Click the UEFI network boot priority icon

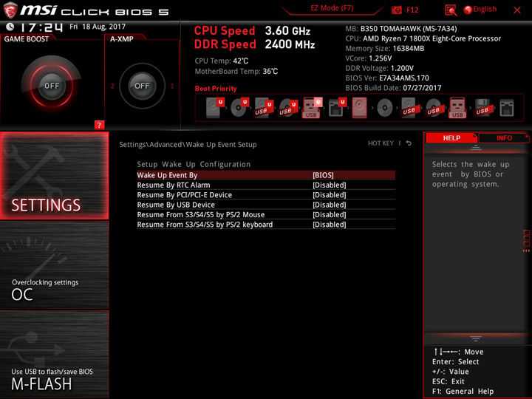[x=337, y=108]
